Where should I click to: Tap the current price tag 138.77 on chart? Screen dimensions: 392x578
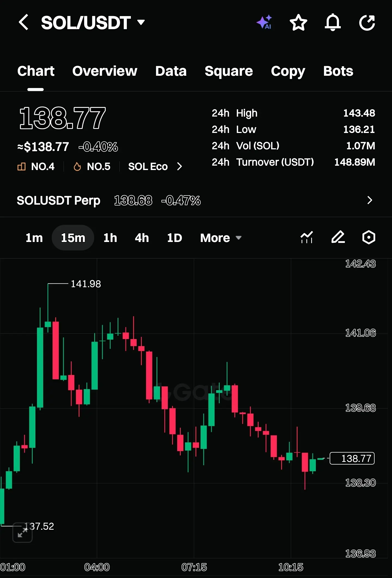point(352,458)
